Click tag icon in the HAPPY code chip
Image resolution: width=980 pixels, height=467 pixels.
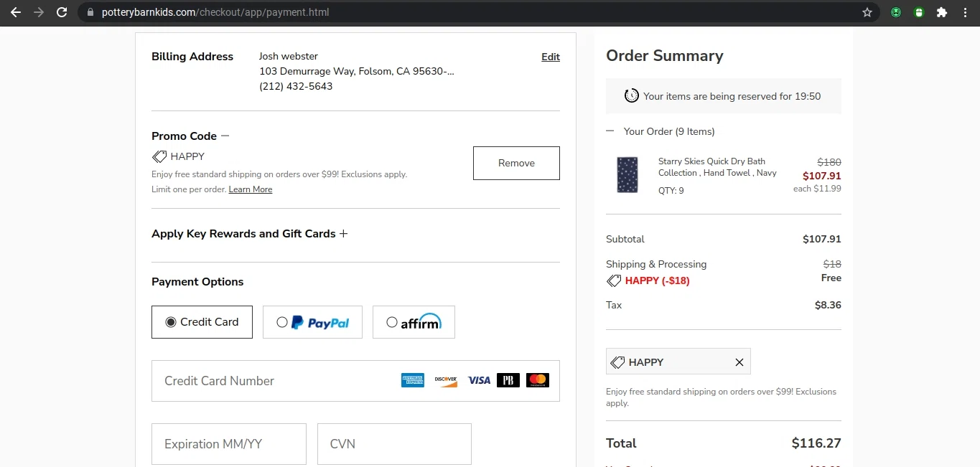click(x=617, y=362)
